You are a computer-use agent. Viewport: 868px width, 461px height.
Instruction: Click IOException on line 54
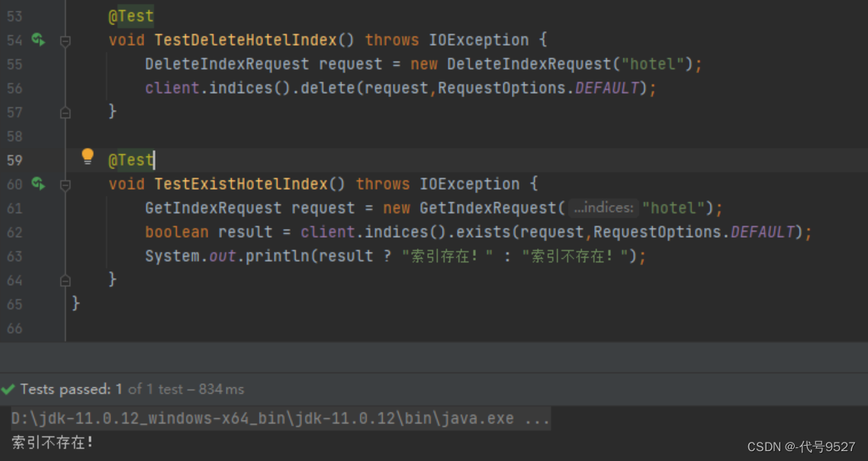[478, 40]
